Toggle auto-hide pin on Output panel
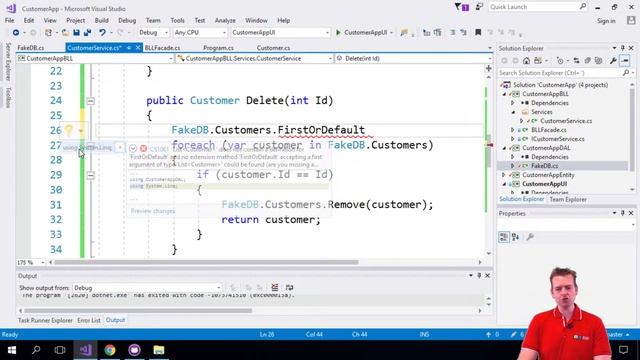Viewport: 640px width, 360px height. [479, 276]
